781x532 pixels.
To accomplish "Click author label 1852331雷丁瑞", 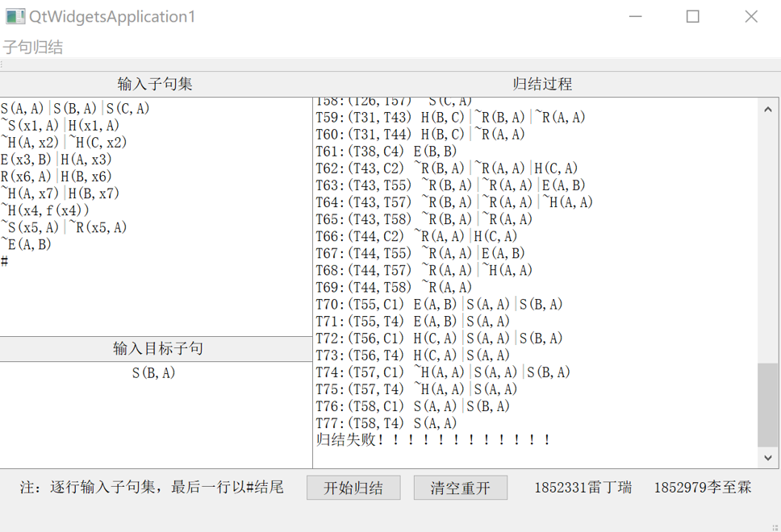I will (x=583, y=487).
